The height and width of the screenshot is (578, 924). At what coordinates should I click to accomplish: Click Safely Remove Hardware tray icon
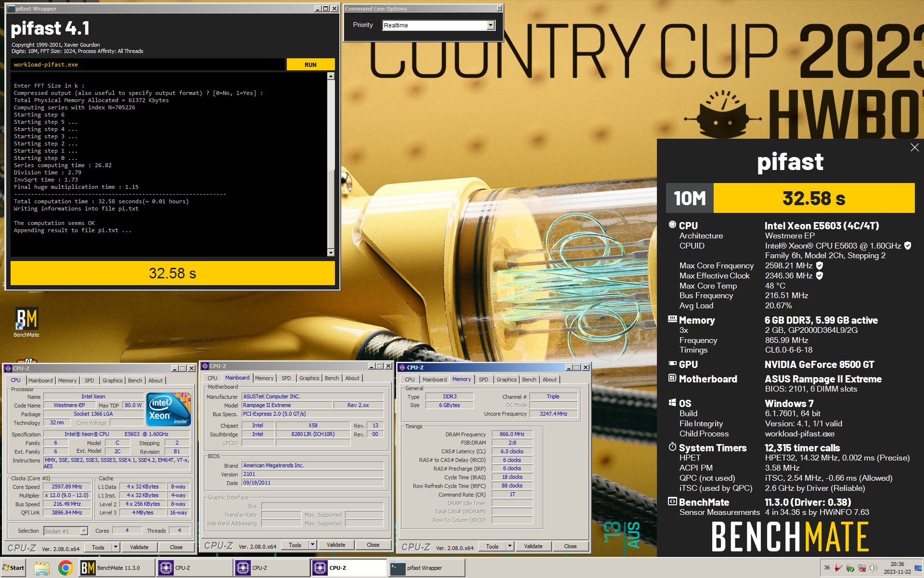pos(850,568)
